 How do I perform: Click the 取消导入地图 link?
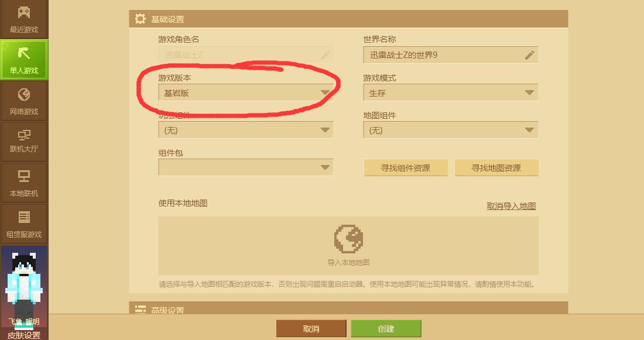pos(511,206)
